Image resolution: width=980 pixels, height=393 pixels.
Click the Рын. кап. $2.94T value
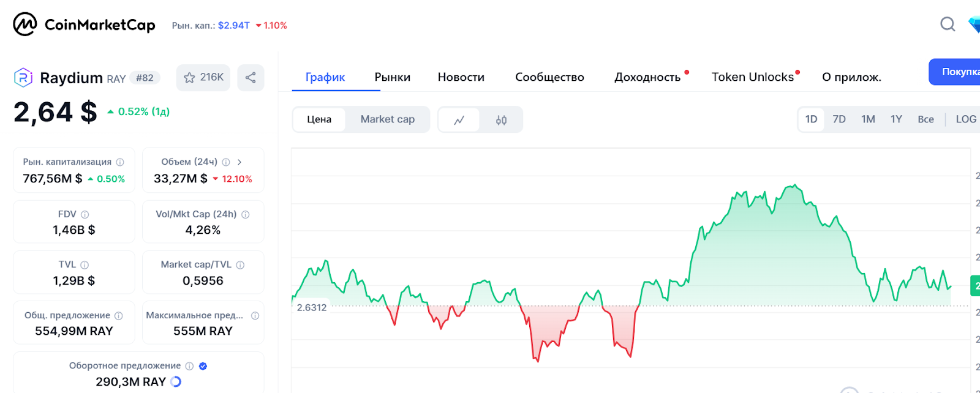tap(234, 25)
